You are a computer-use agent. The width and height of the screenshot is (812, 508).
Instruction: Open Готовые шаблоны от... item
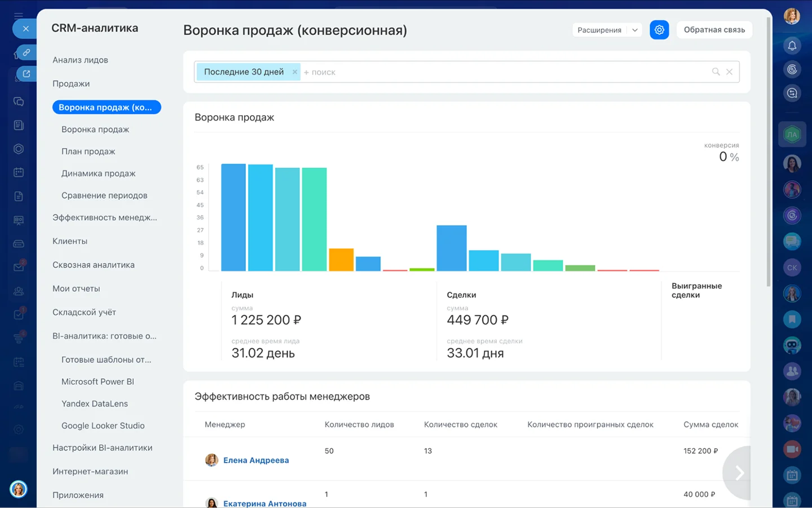click(x=106, y=360)
